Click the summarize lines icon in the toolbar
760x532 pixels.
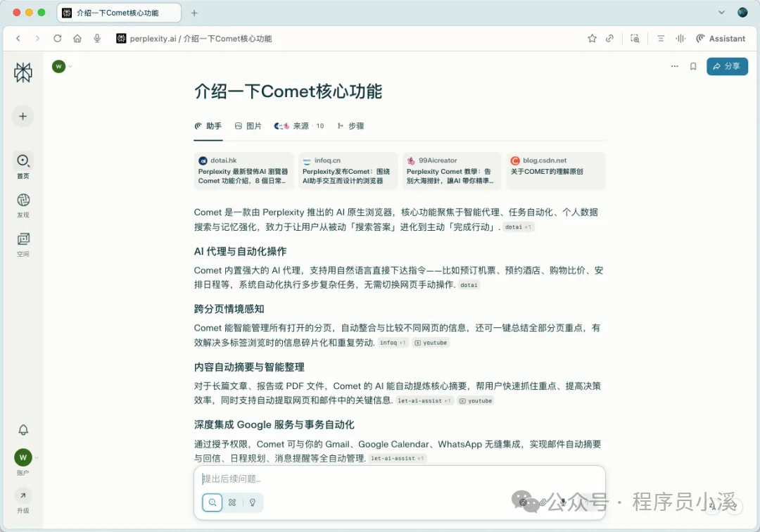(x=661, y=38)
